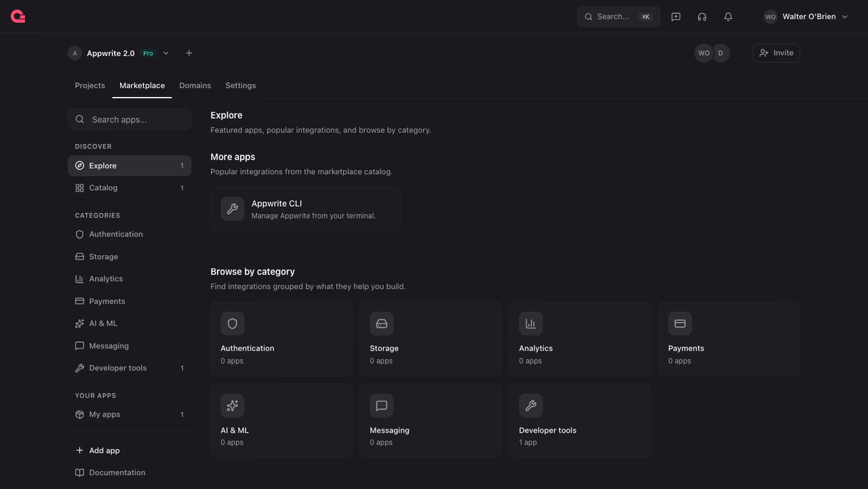The height and width of the screenshot is (489, 868).
Task: Click the sparkles icon on the AI & ML card
Action: tap(233, 406)
